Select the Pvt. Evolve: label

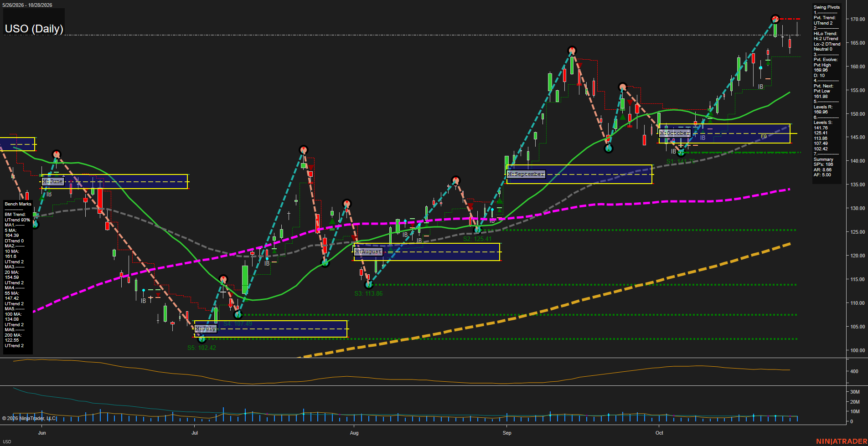coord(826,60)
